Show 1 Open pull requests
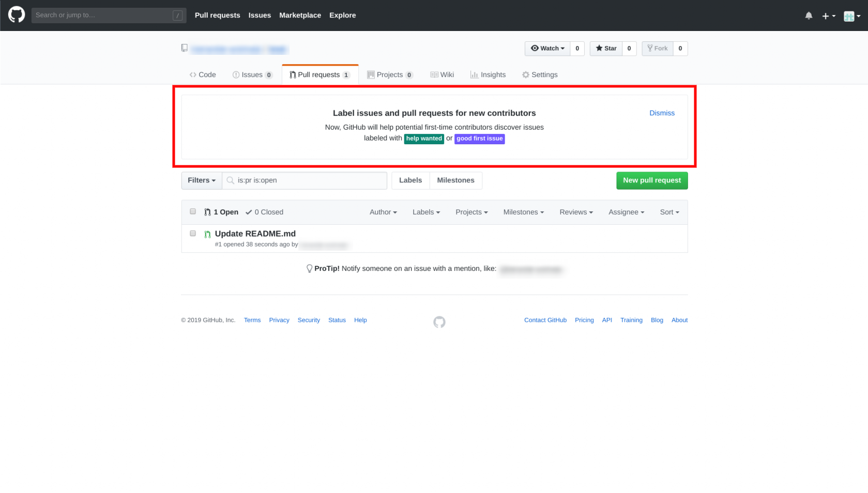This screenshot has height=493, width=868. [221, 212]
